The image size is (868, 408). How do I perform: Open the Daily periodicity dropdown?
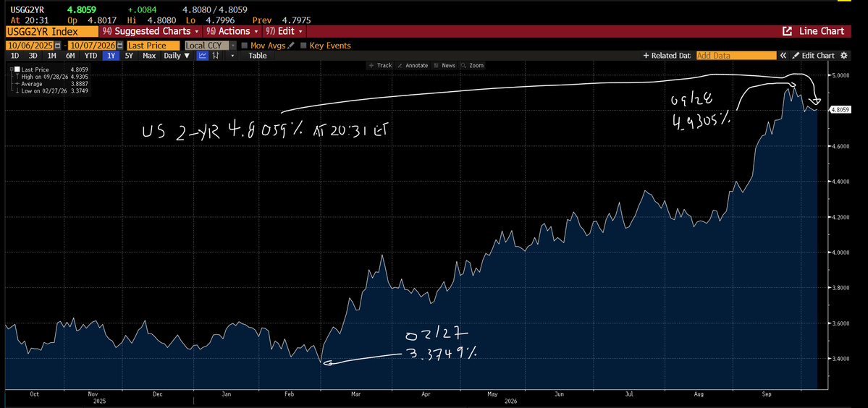[x=177, y=56]
